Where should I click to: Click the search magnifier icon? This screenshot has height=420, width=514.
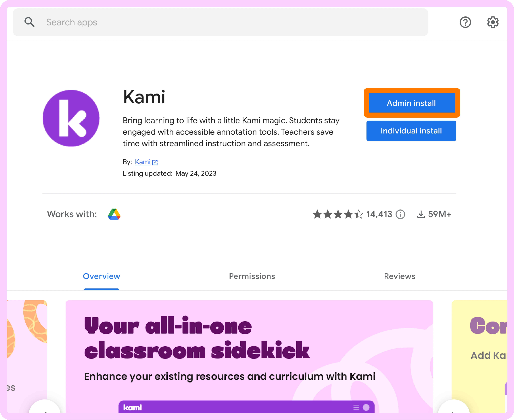29,22
